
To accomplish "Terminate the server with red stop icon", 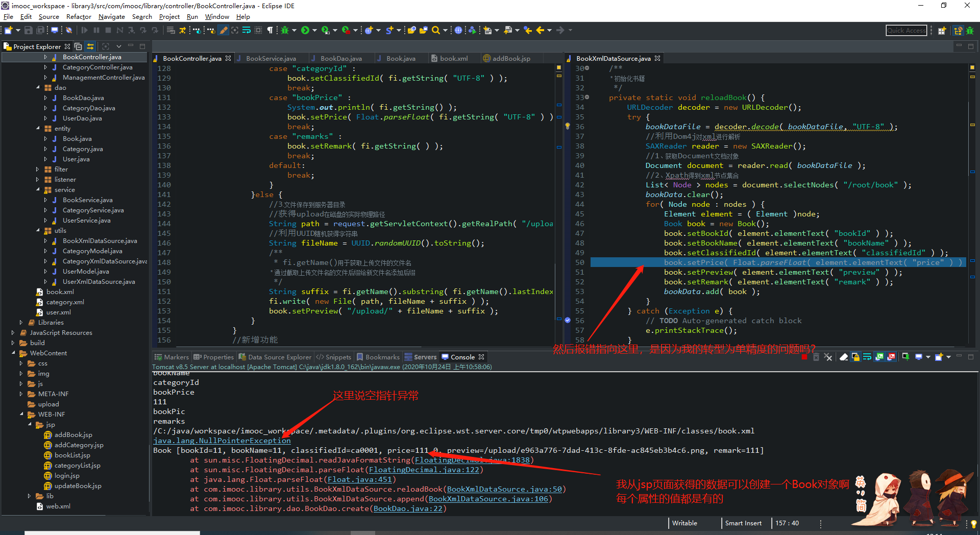I will click(x=804, y=357).
